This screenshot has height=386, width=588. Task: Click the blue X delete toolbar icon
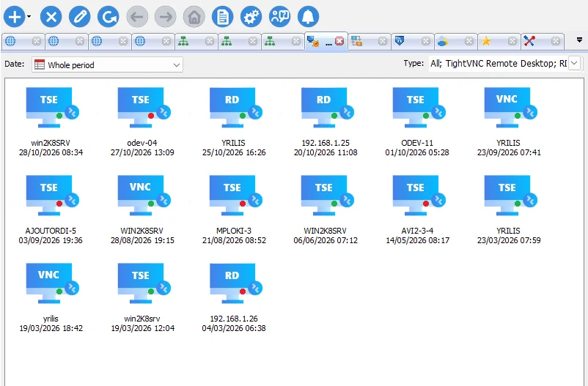[51, 17]
